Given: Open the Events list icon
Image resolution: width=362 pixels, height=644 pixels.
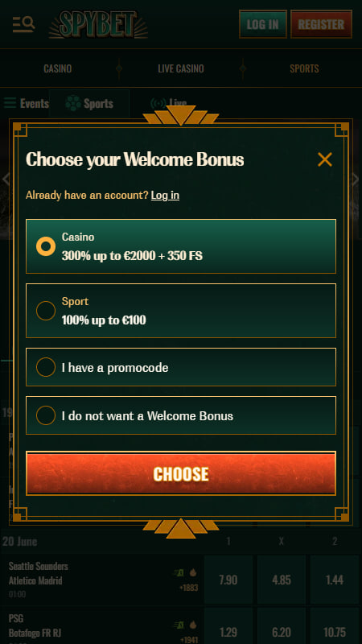Looking at the screenshot, I should click(x=10, y=103).
